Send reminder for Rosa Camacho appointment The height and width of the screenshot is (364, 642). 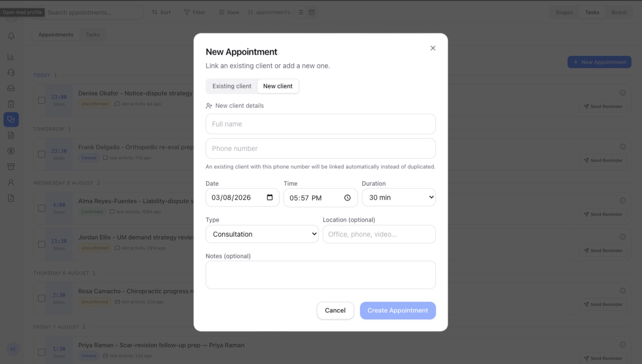click(x=603, y=304)
